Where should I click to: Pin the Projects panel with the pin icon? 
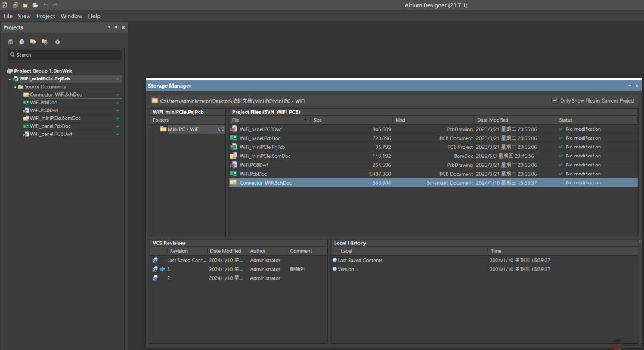click(x=116, y=27)
